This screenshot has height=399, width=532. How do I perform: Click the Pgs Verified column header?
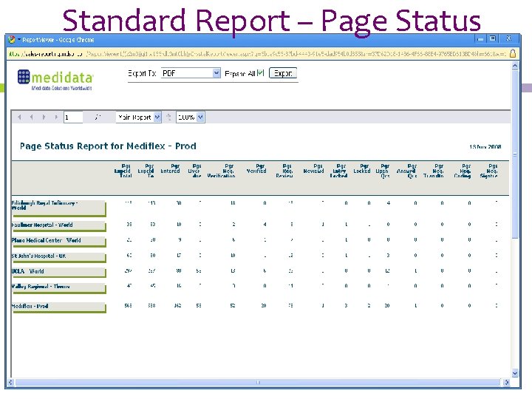click(x=256, y=168)
